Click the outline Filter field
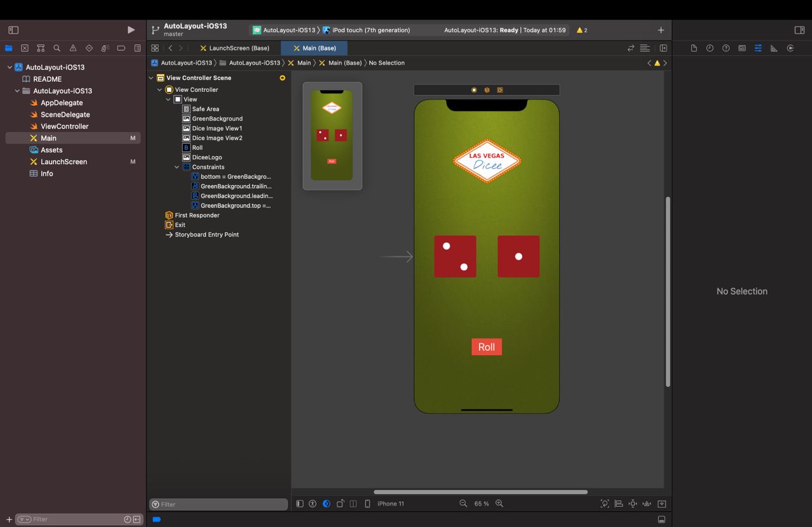 pyautogui.click(x=218, y=504)
